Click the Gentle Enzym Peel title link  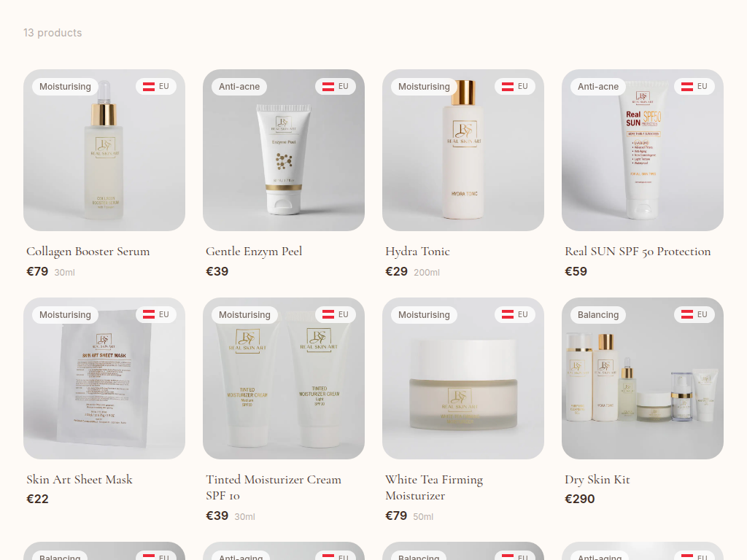[254, 252]
